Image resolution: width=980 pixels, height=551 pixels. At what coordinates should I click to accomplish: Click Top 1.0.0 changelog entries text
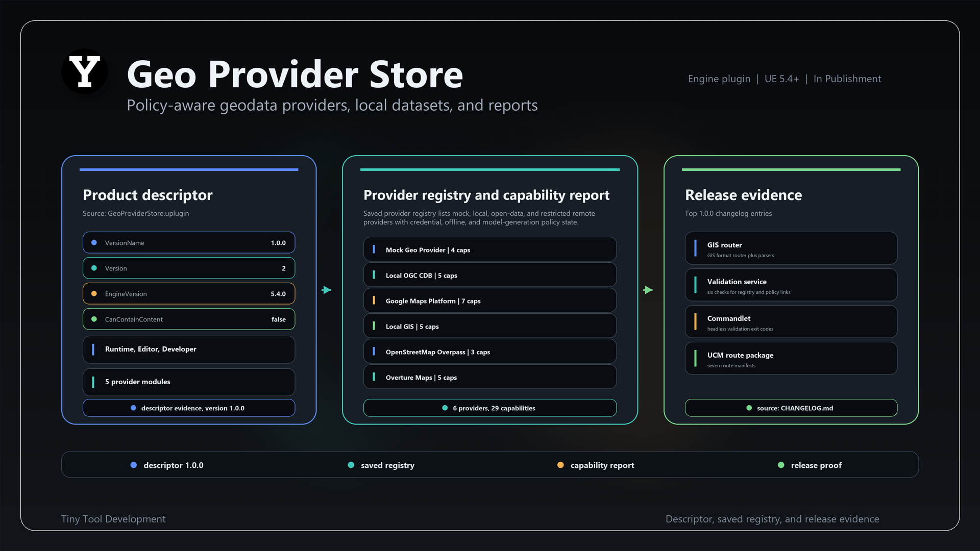click(x=728, y=213)
